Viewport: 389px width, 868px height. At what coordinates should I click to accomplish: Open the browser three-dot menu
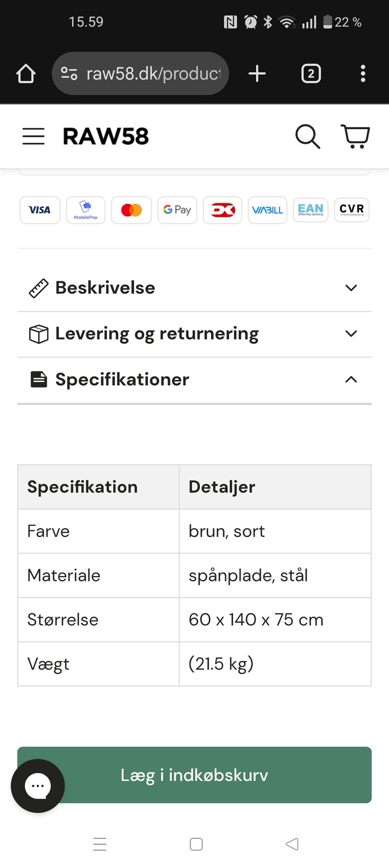click(363, 74)
